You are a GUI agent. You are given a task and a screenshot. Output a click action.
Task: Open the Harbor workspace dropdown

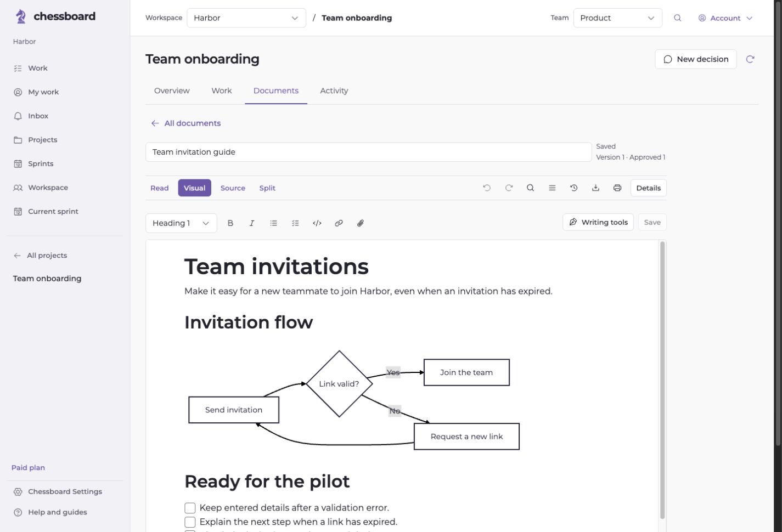(x=246, y=18)
